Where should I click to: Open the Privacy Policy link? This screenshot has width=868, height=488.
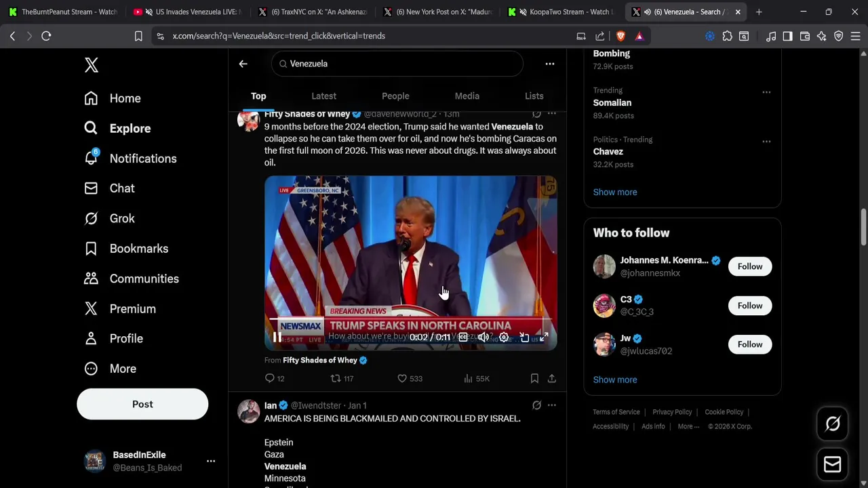(x=672, y=412)
